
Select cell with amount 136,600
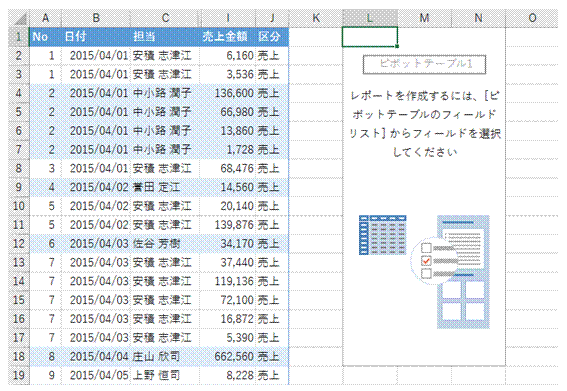click(x=228, y=93)
